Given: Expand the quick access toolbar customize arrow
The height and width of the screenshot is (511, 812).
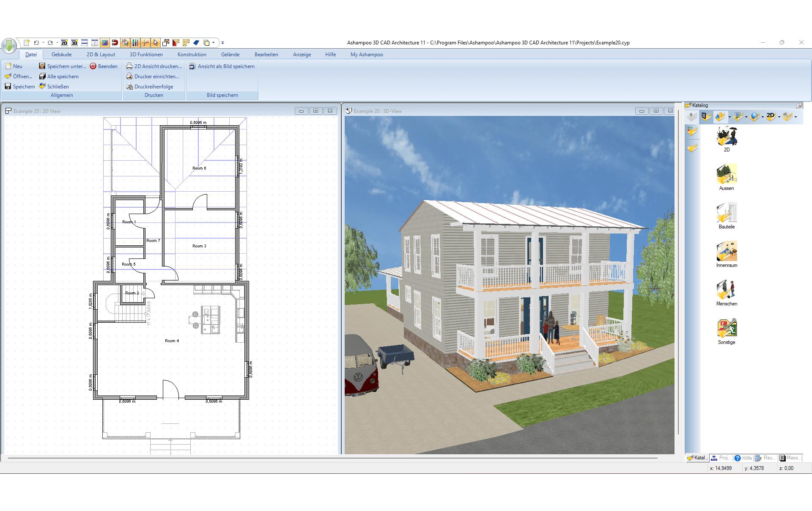Looking at the screenshot, I should 222,43.
